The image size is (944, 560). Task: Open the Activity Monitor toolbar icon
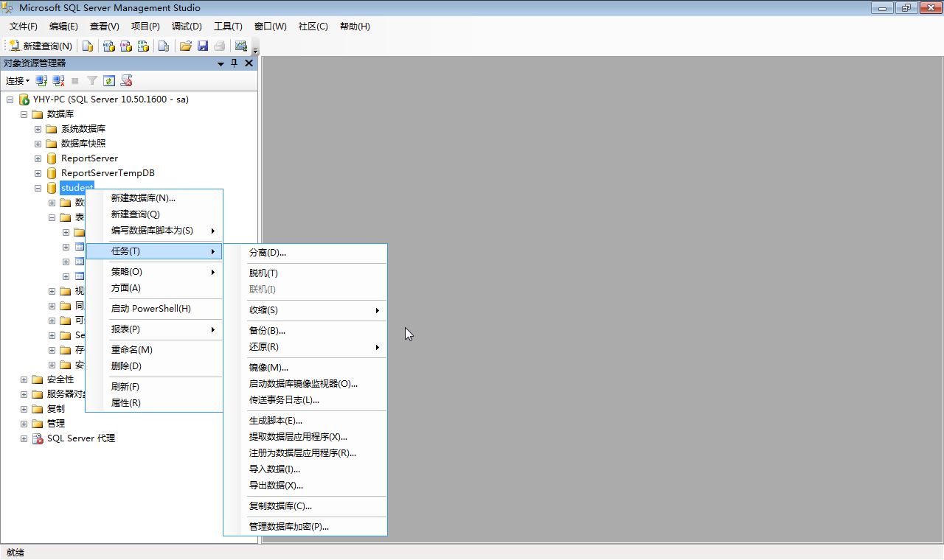pyautogui.click(x=240, y=46)
